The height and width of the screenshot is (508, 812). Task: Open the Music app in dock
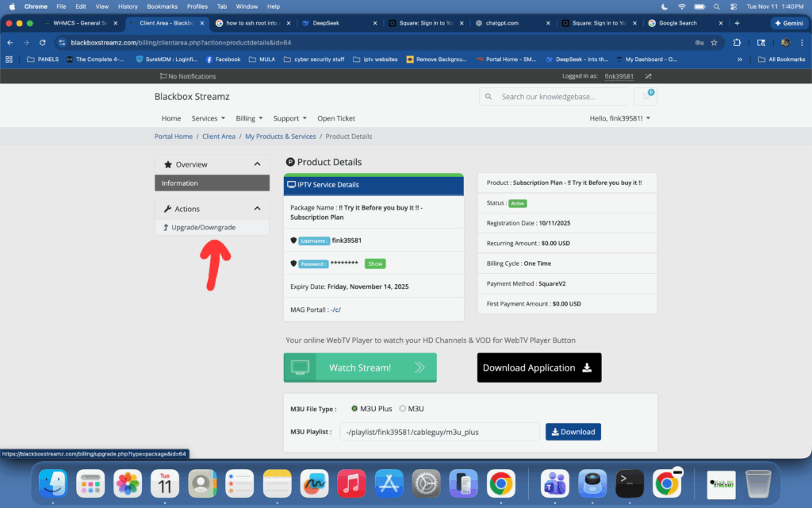(350, 482)
